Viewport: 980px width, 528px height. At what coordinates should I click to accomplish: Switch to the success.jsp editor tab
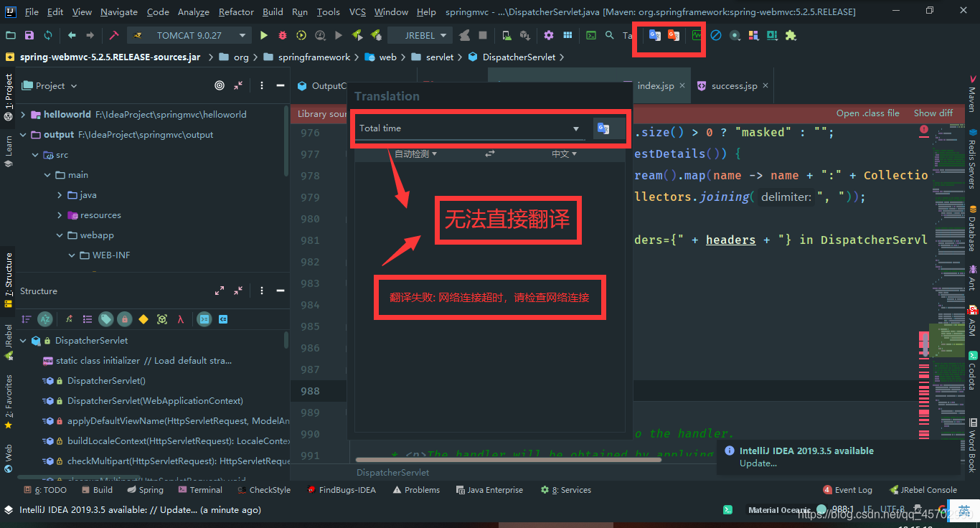(x=732, y=85)
